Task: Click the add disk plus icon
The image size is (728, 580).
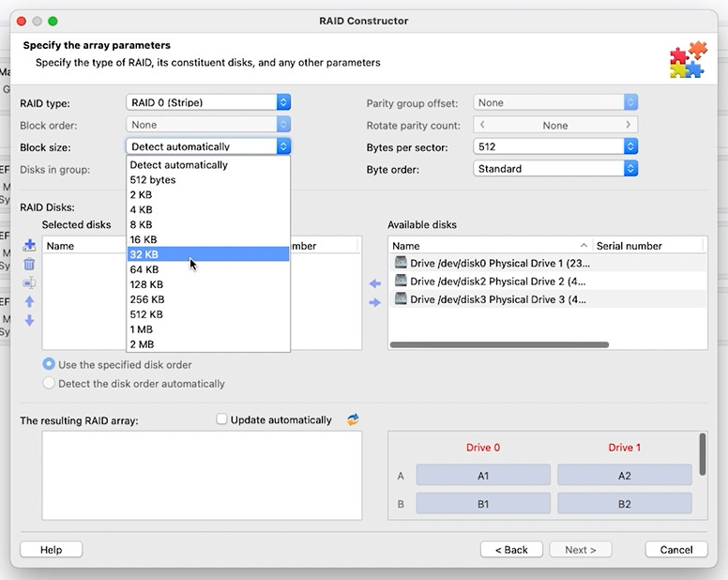Action: click(29, 245)
